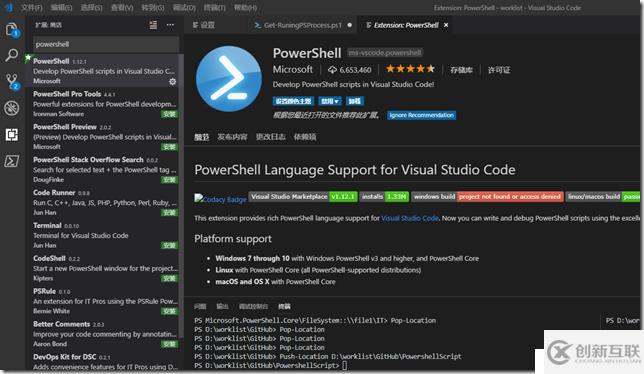
Task: Switch to Get-RuningPSProcess.ps1 editor tab
Action: tap(303, 25)
